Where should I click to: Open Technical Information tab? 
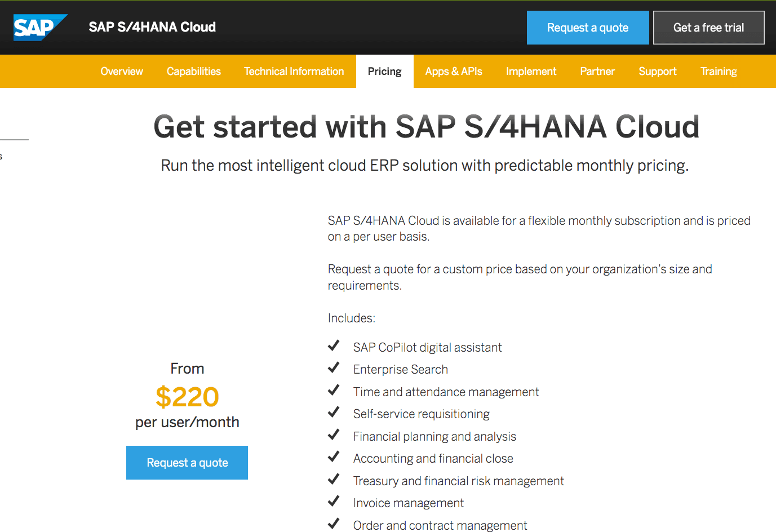click(294, 72)
